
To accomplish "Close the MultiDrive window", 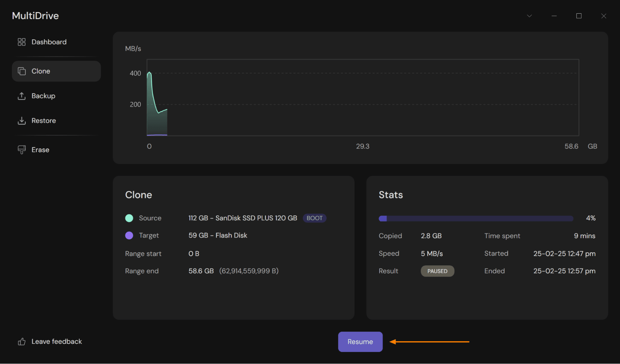I will coord(604,16).
